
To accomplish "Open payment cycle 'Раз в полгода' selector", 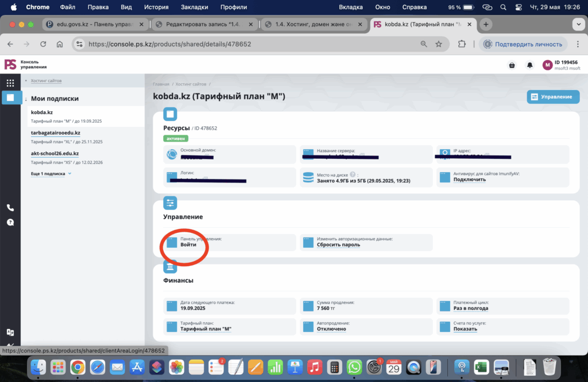I will [x=470, y=309].
